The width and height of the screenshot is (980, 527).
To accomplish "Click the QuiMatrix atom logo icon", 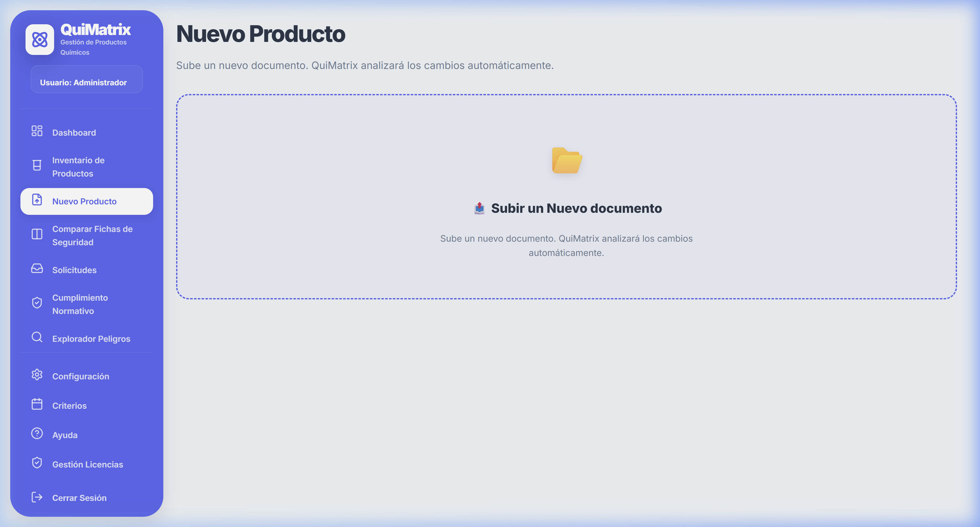I will tap(40, 39).
